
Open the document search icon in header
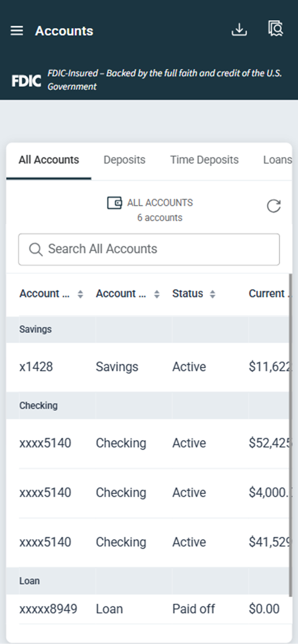tap(275, 29)
